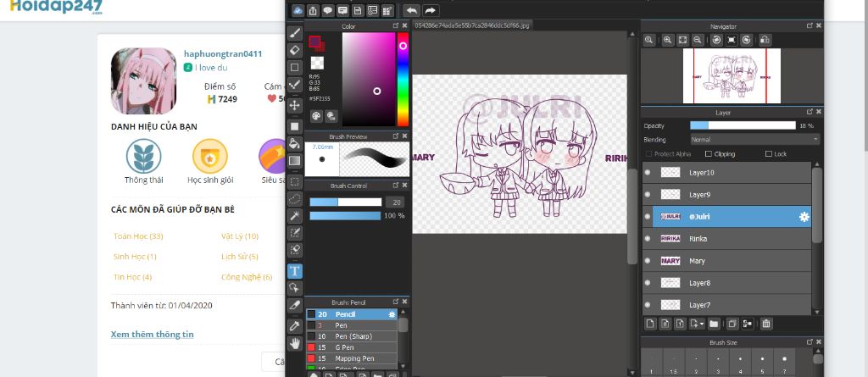Open Lịch Sử (5) subject link

240,257
